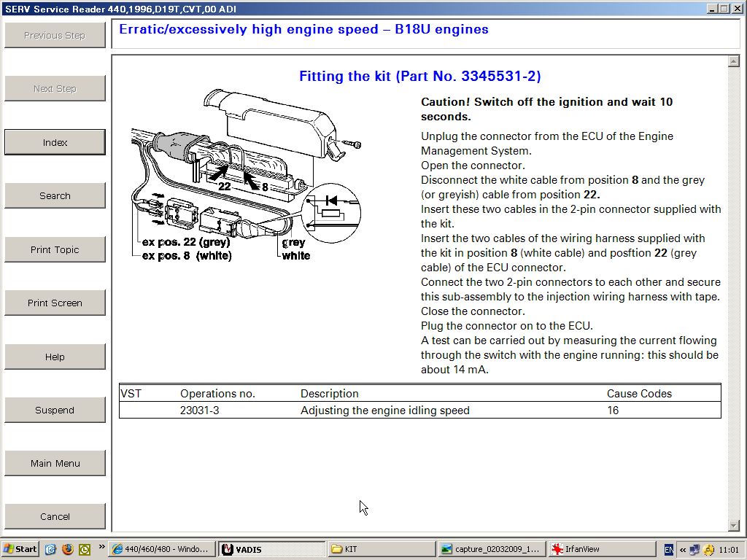Screen dimensions: 747x560
Task: Click the scrollbar up arrow
Action: pyautogui.click(x=734, y=61)
